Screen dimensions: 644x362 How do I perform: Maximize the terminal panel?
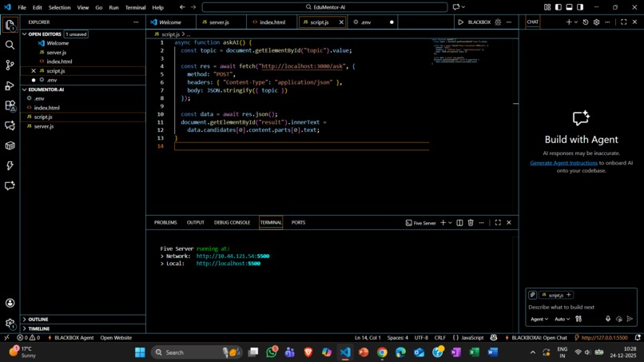[x=498, y=223]
